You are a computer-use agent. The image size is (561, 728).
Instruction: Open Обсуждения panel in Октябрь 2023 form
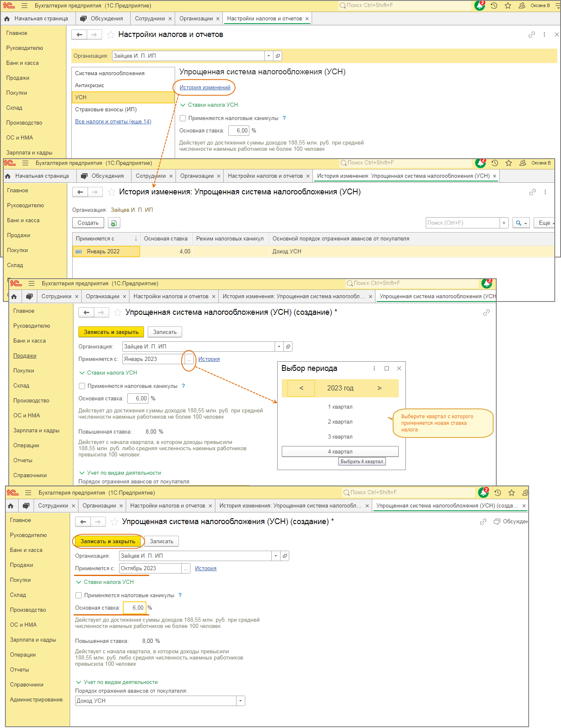[x=511, y=522]
